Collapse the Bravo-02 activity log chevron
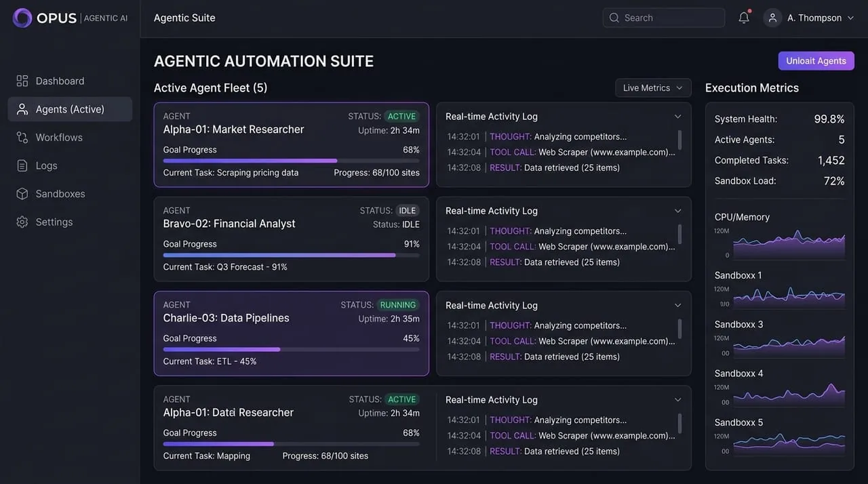Viewport: 868px width, 484px height. coord(677,211)
